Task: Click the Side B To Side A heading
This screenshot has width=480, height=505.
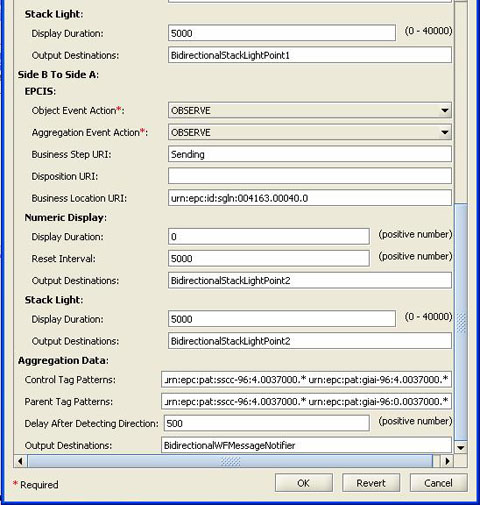Action: [x=58, y=75]
